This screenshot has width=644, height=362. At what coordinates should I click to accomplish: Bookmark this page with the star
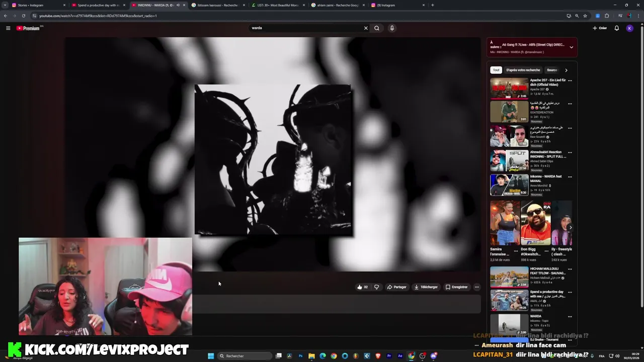585,16
